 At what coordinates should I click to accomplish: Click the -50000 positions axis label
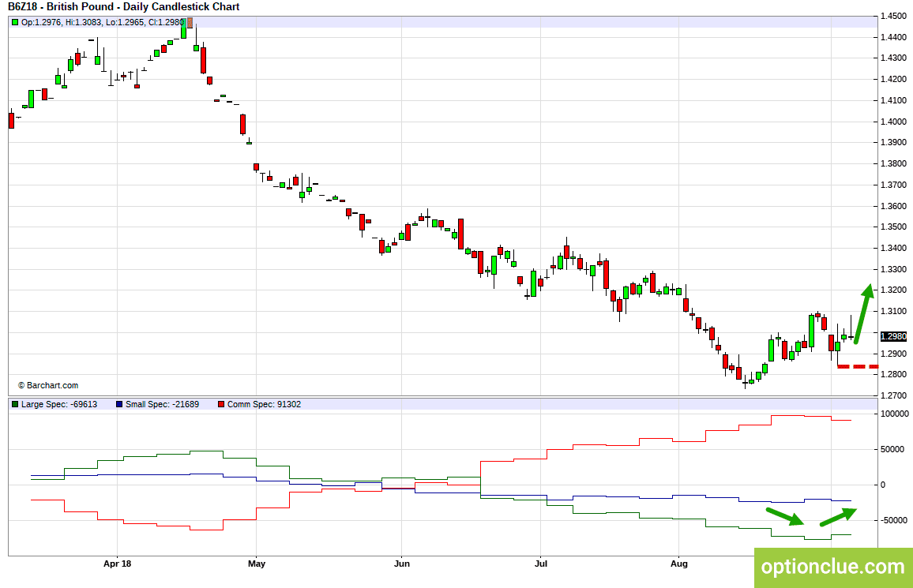coord(892,521)
